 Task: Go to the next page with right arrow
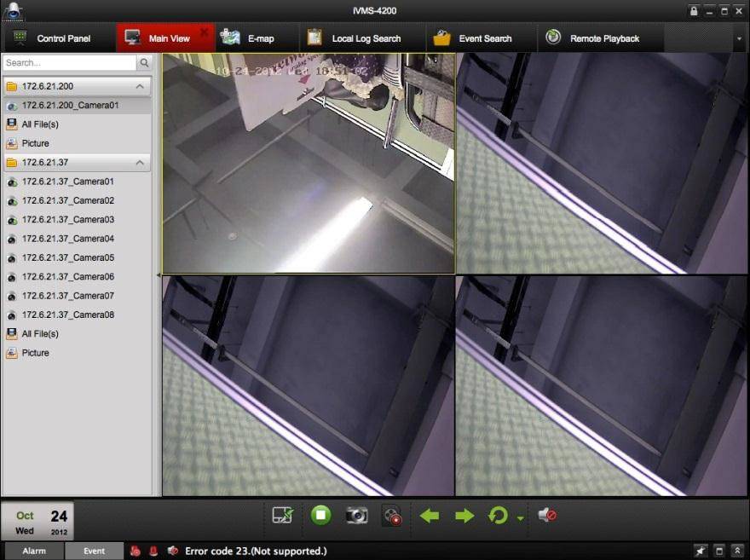tap(464, 516)
